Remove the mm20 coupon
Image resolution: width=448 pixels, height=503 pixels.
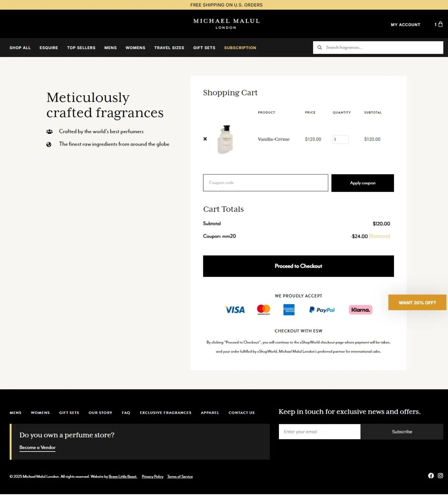pyautogui.click(x=380, y=236)
